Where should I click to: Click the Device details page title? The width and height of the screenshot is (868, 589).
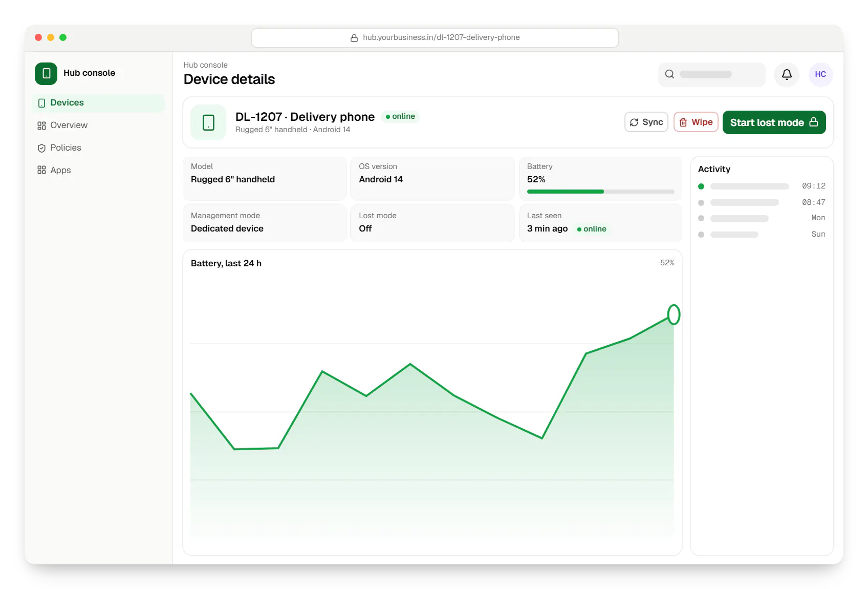pyautogui.click(x=229, y=79)
